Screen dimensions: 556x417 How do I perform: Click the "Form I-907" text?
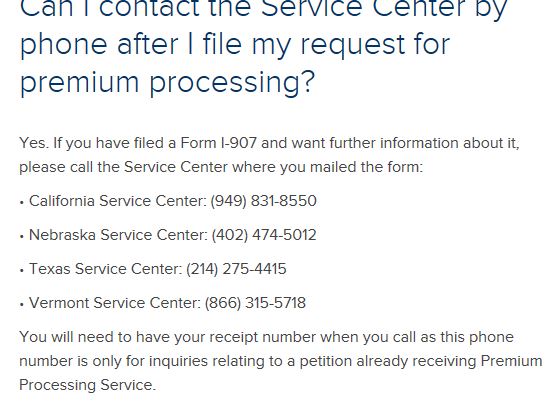coord(218,143)
